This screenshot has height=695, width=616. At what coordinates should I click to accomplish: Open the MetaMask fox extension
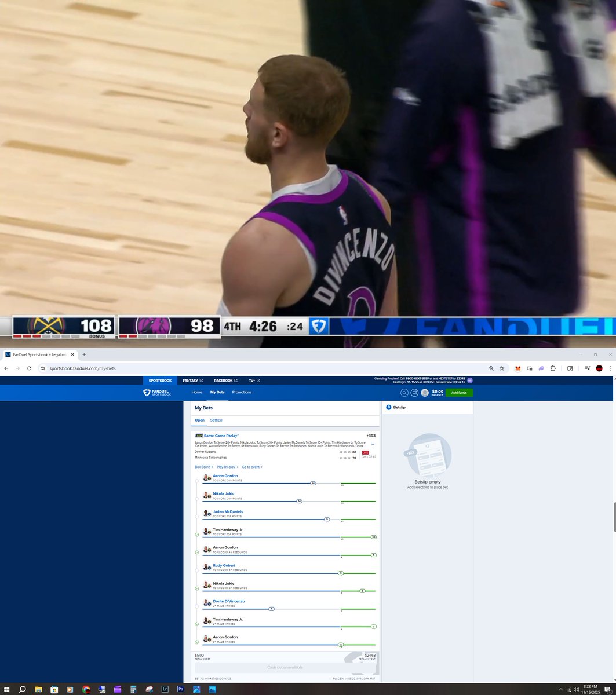click(518, 368)
